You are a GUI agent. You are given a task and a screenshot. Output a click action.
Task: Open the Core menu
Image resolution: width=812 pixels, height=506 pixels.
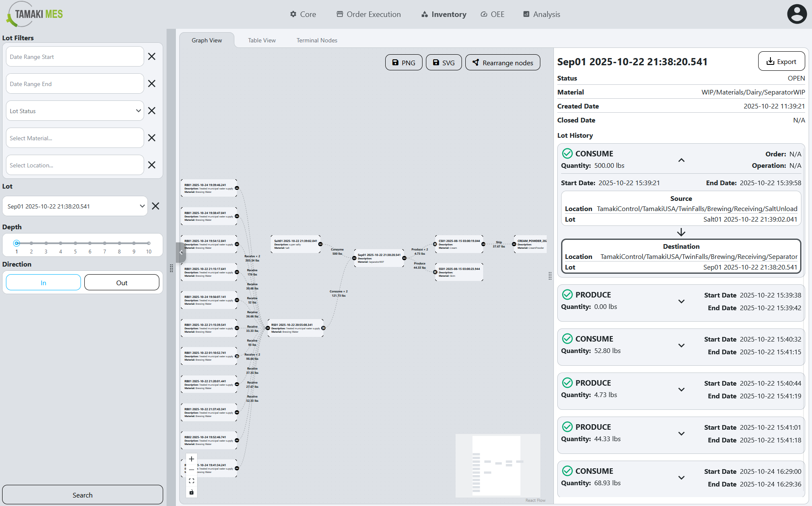tap(303, 14)
